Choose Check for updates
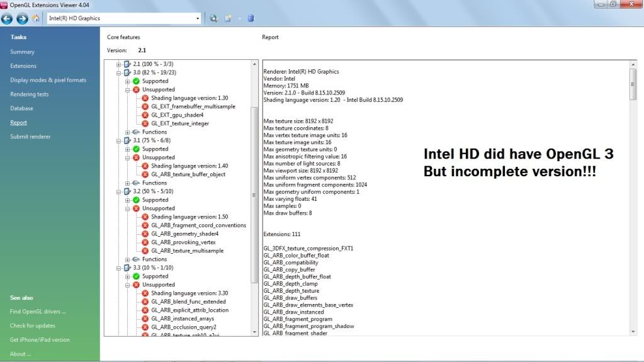 [x=33, y=325]
